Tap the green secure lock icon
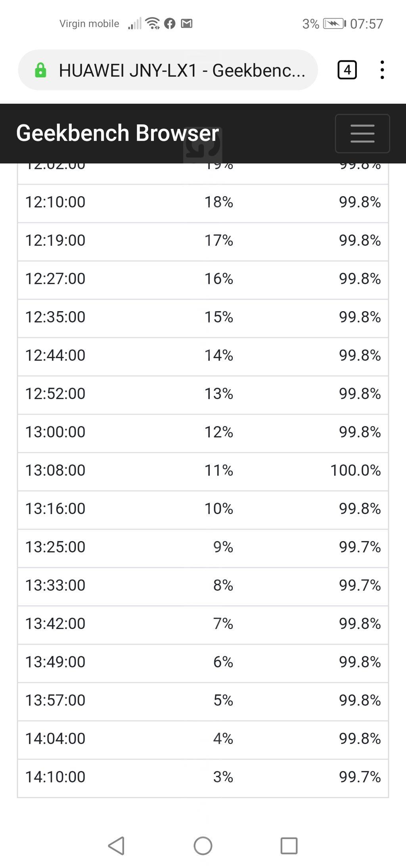 [40, 70]
